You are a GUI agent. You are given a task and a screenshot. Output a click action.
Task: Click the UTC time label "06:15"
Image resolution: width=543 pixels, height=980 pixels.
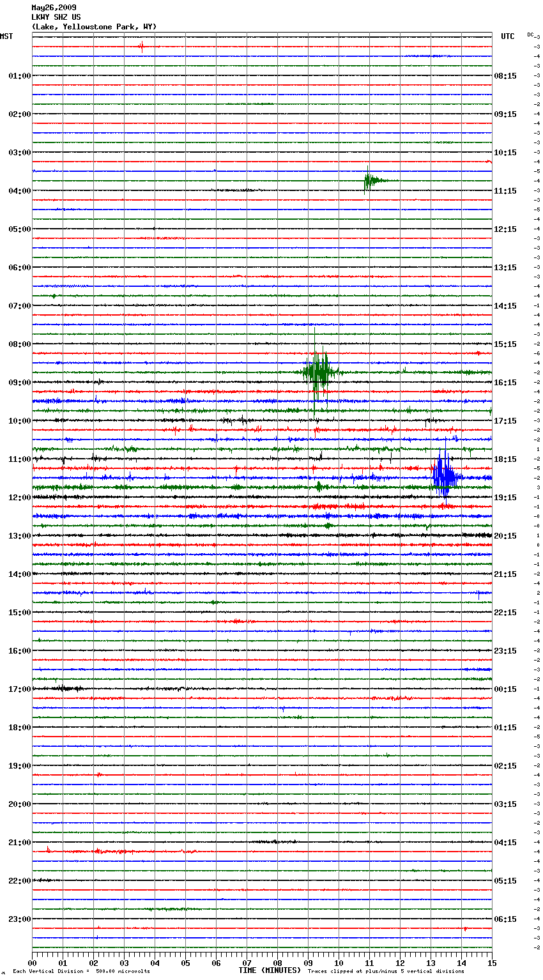pos(505,919)
